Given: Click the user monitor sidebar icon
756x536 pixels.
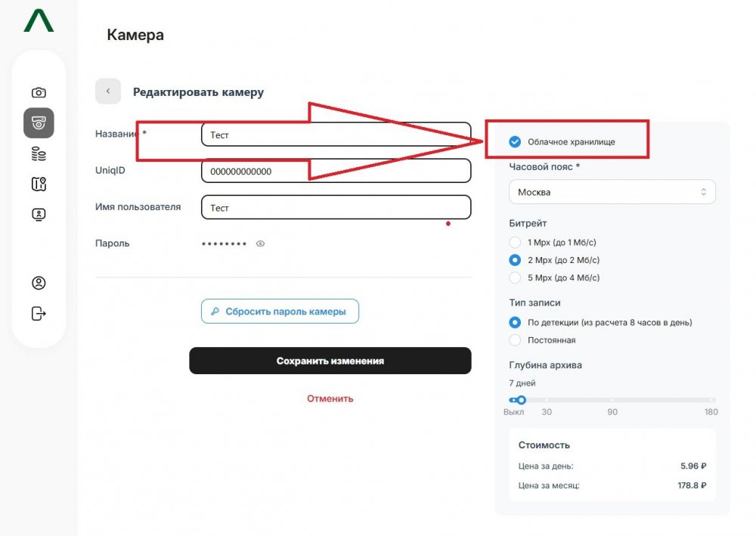Looking at the screenshot, I should click(39, 215).
